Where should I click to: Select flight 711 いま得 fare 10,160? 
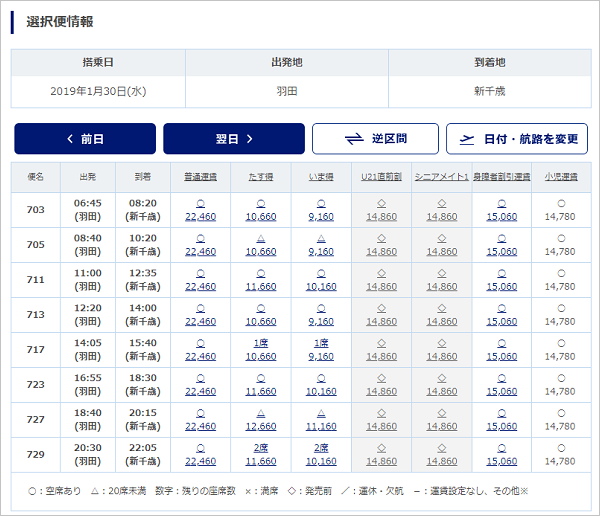(x=321, y=286)
